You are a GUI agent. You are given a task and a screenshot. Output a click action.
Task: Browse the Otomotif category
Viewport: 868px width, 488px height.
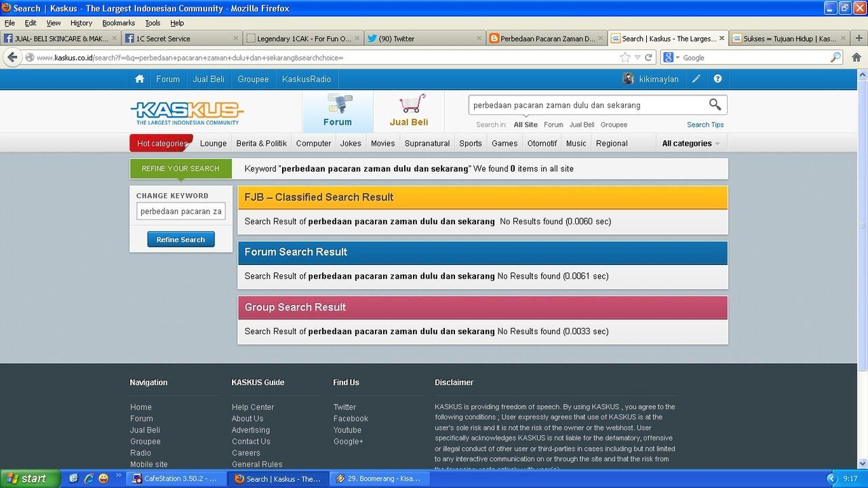[542, 143]
